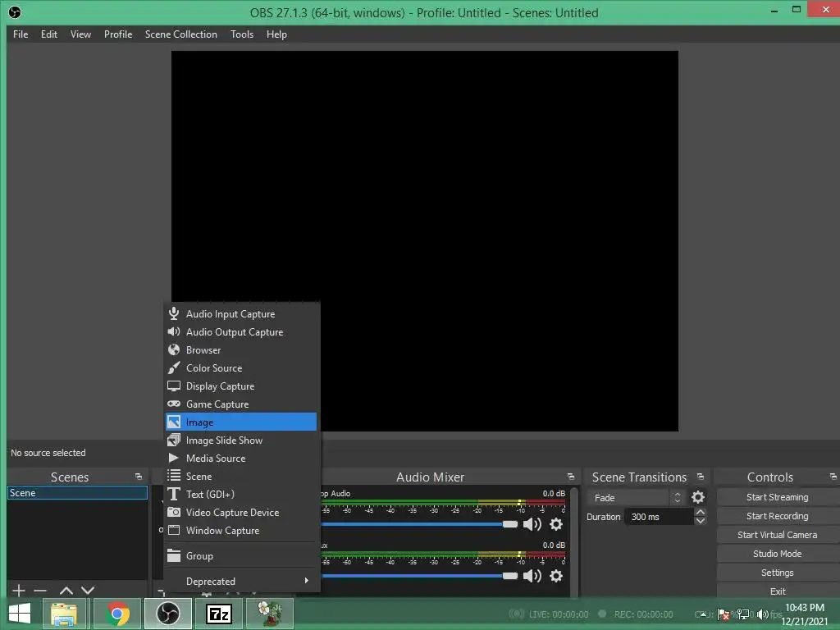Click Start Streaming button
840x630 pixels.
[778, 497]
